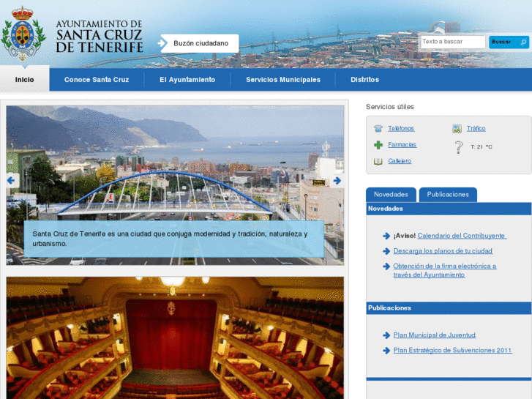The image size is (532, 399).
Task: Open the Tráfico link
Action: tap(476, 128)
